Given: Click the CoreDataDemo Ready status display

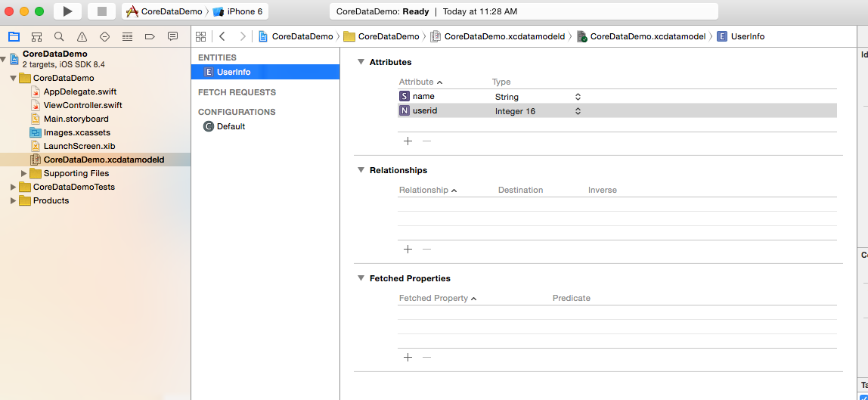Looking at the screenshot, I should click(524, 11).
